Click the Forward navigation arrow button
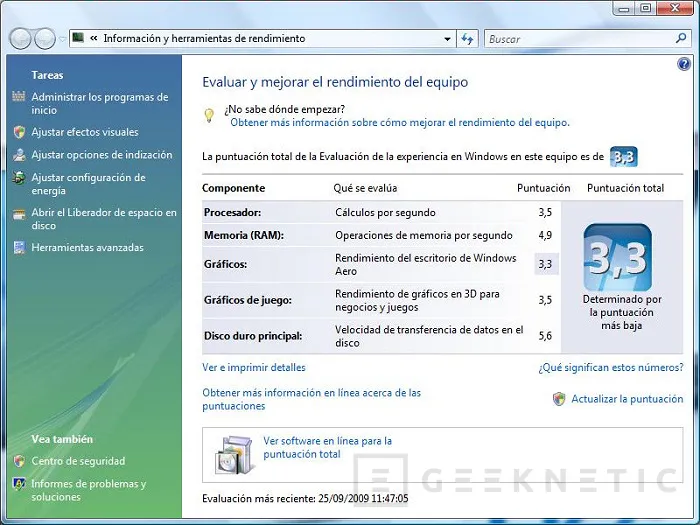Screen dimensions: 700x525 (x=45, y=38)
